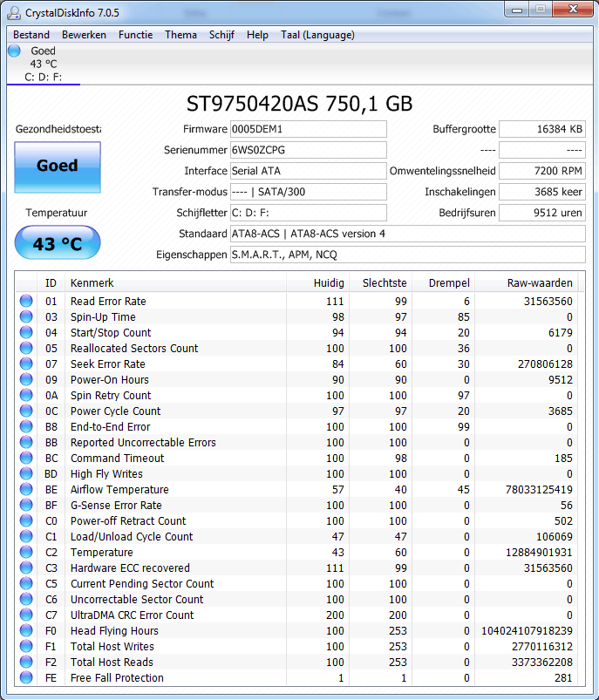Click status icon for Start/Stop Count

click(x=26, y=332)
